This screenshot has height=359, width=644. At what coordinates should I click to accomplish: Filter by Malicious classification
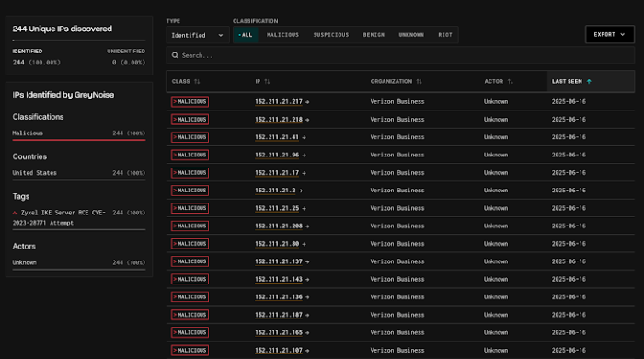click(282, 35)
